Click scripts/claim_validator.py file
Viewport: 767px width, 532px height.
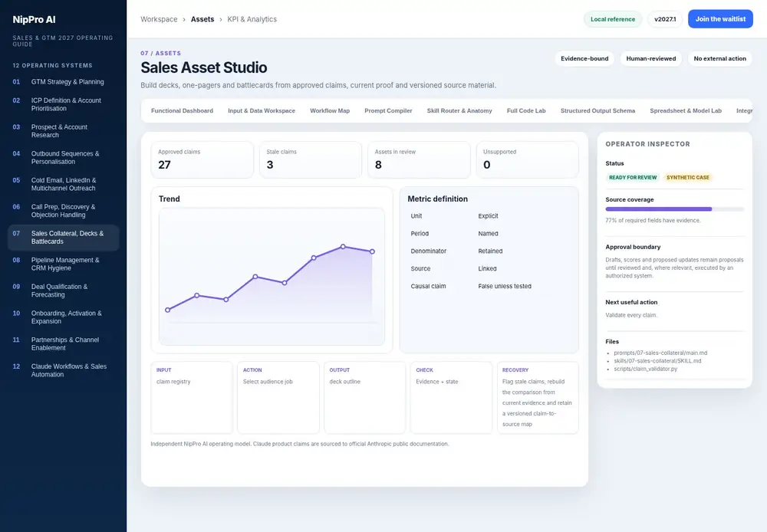[646, 369]
